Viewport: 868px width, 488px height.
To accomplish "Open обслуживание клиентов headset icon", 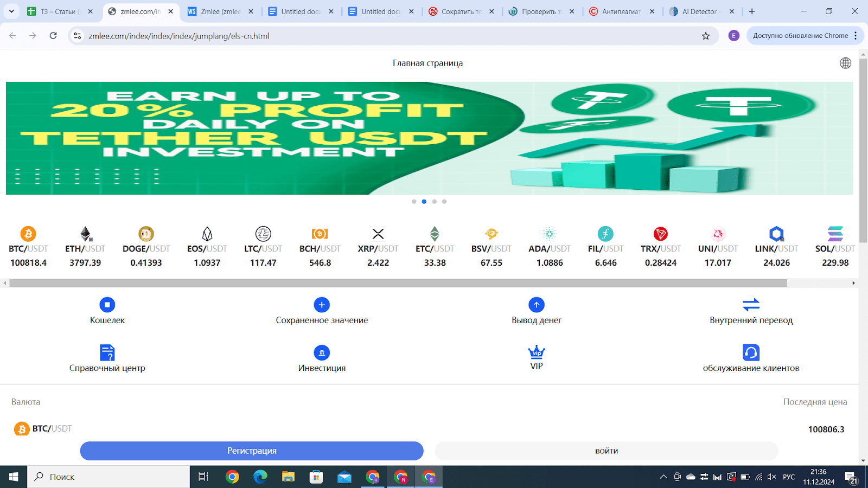I will click(751, 352).
